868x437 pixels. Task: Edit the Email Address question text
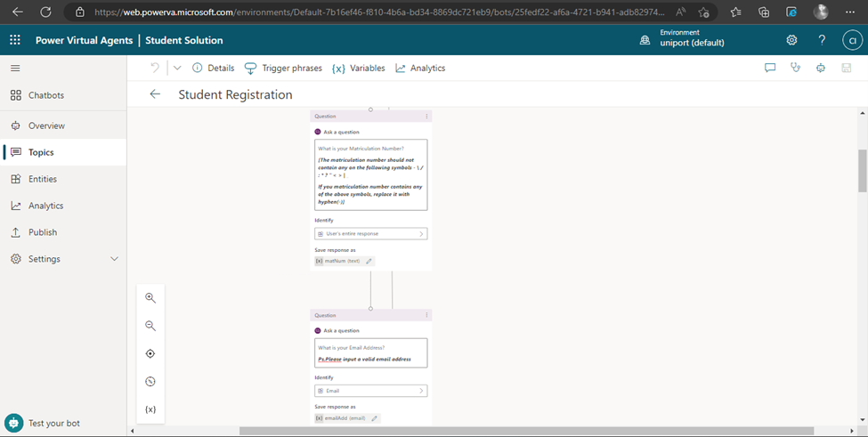371,353
